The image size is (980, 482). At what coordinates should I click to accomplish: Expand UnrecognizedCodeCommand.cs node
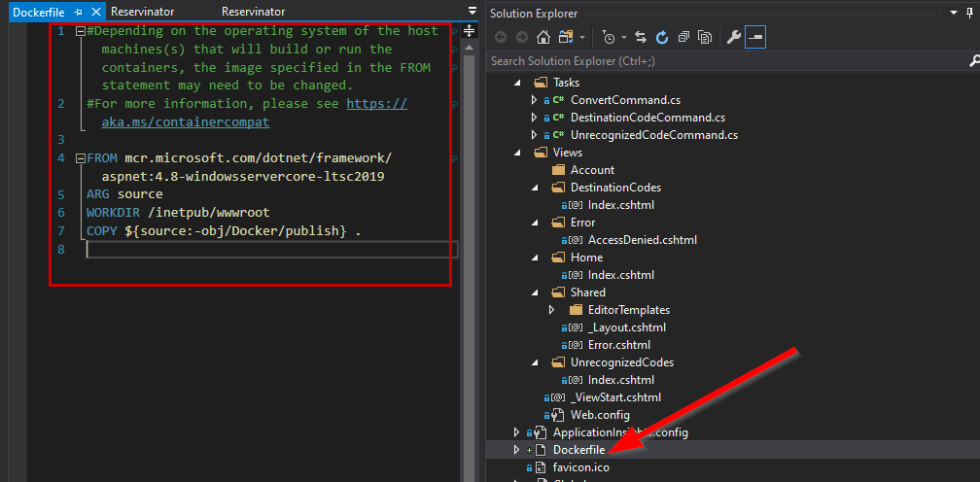point(533,135)
